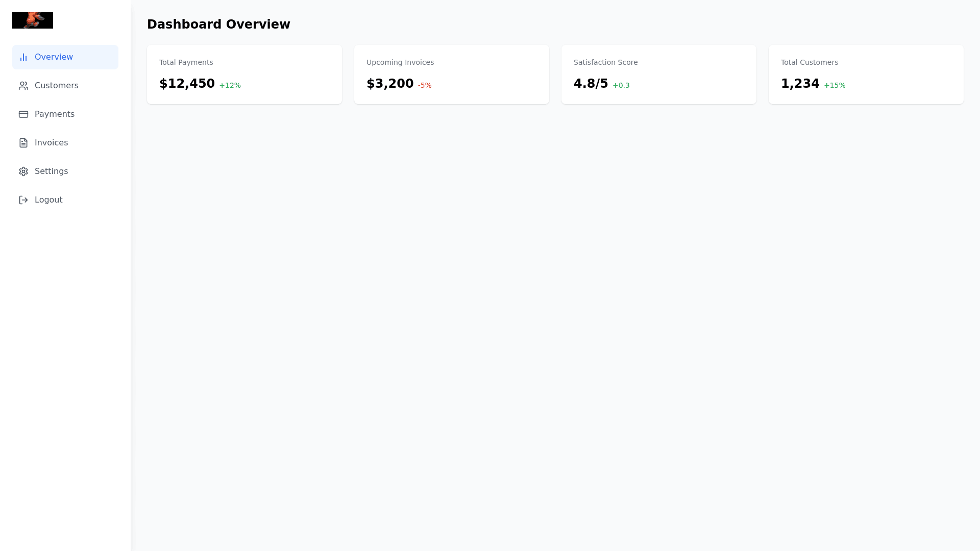Click the Payments credit card icon

coord(23,114)
